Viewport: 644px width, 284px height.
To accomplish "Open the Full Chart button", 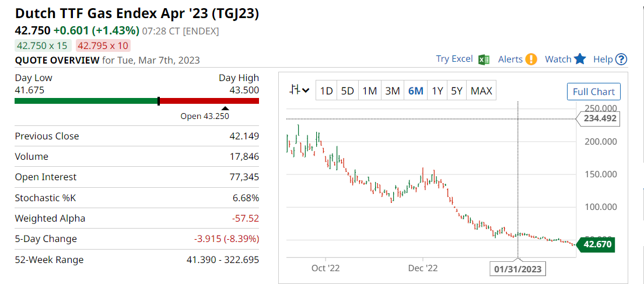I will pyautogui.click(x=593, y=92).
